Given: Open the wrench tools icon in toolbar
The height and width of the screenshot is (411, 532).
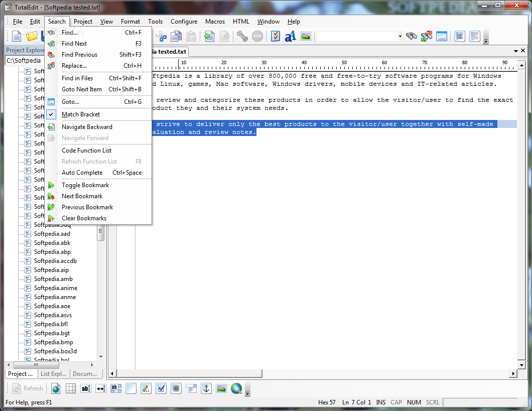Looking at the screenshot, I should (x=242, y=36).
